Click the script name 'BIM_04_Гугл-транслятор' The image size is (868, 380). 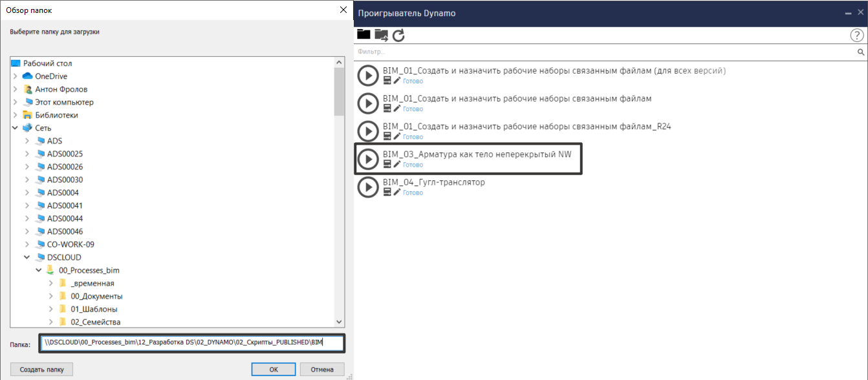[x=434, y=182]
